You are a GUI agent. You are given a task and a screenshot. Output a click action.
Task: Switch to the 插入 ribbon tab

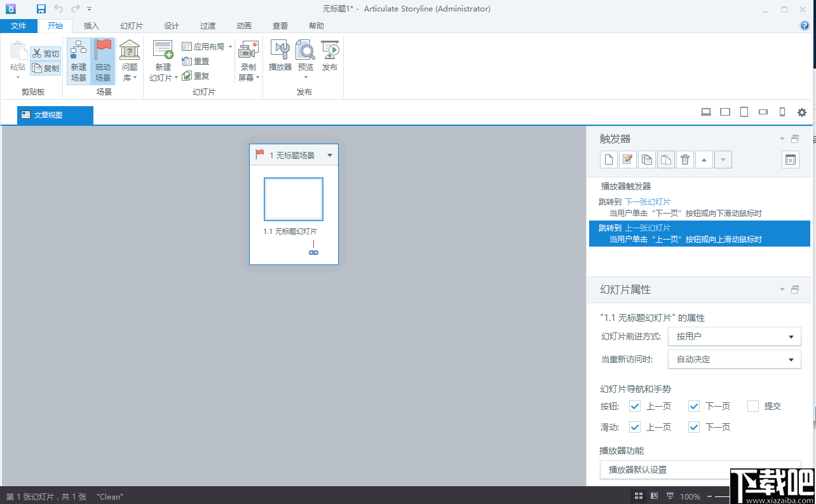click(x=91, y=25)
